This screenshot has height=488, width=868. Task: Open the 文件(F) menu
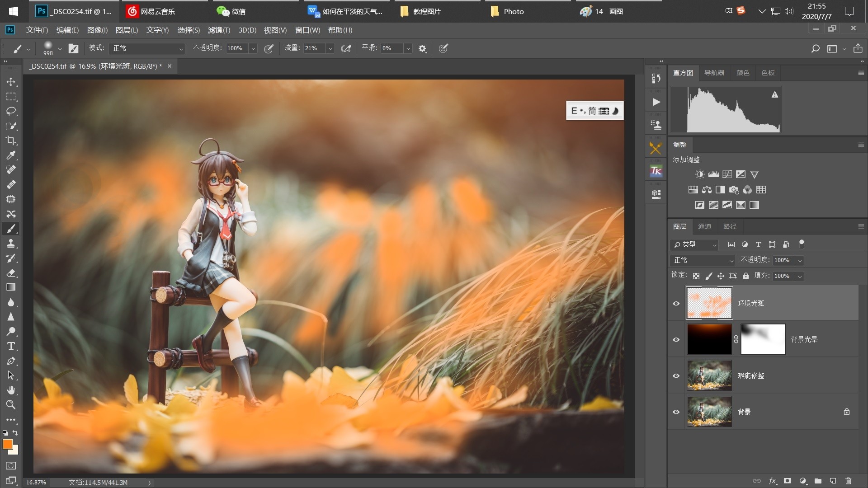pyautogui.click(x=37, y=30)
